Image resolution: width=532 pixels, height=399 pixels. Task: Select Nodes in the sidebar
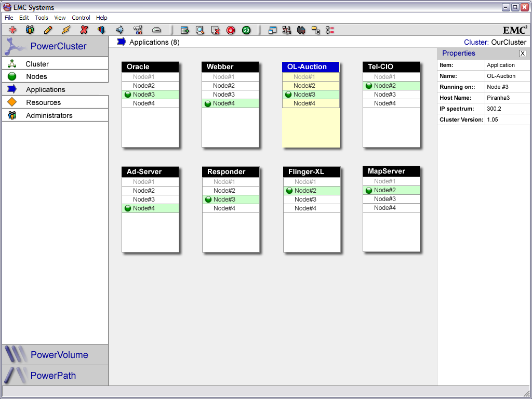pos(55,76)
